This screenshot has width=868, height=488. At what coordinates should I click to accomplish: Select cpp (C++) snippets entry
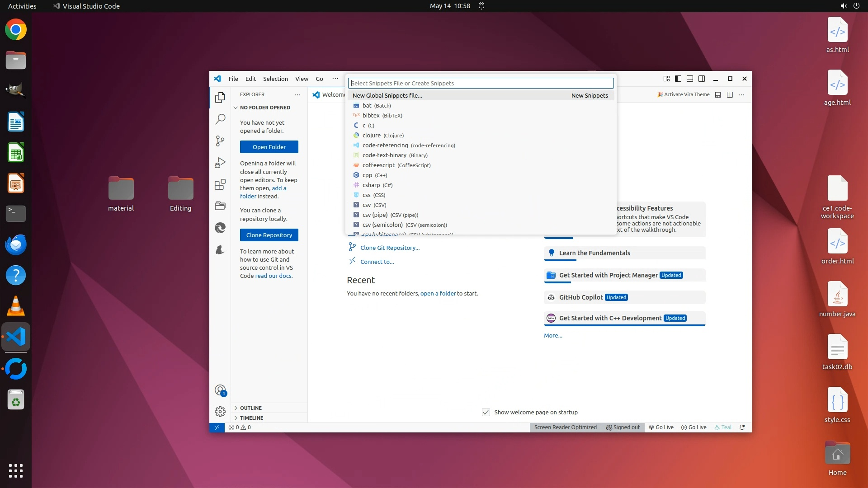(x=374, y=175)
